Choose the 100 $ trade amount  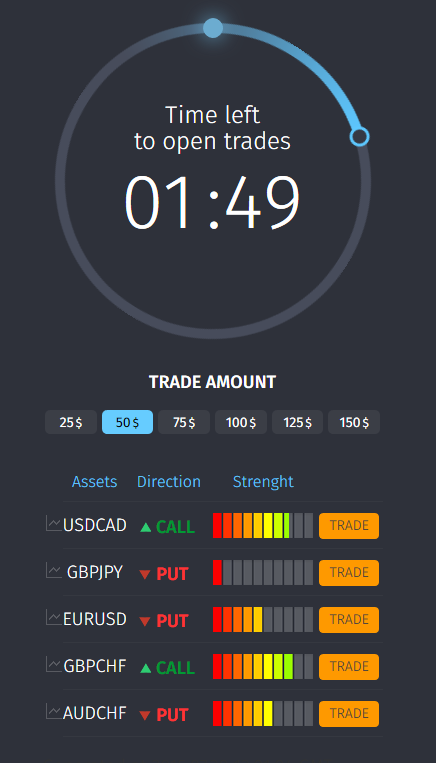coord(241,422)
